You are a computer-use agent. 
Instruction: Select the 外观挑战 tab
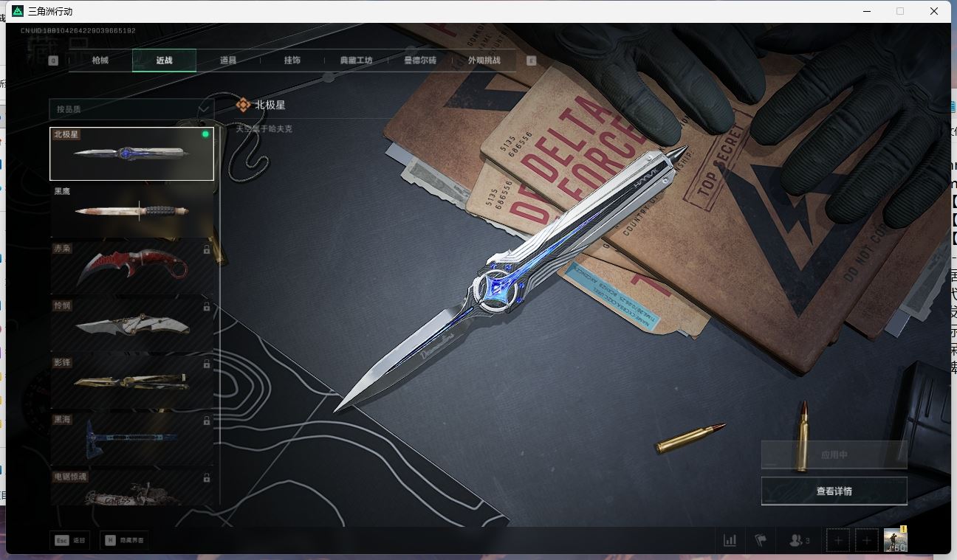(x=484, y=61)
